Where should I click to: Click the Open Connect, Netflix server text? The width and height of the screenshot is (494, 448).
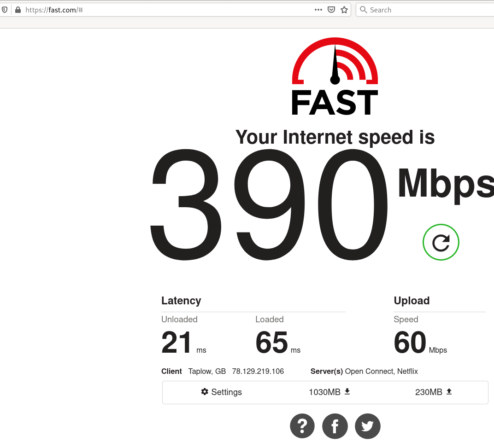381,371
